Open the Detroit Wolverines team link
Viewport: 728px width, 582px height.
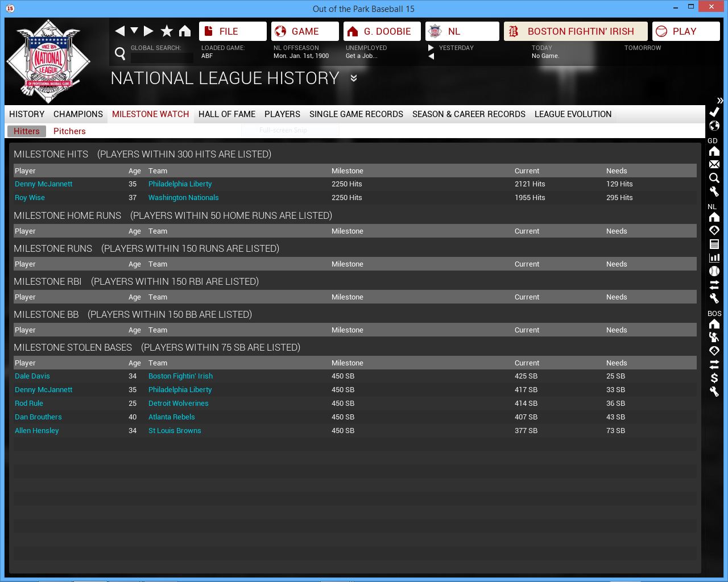178,404
